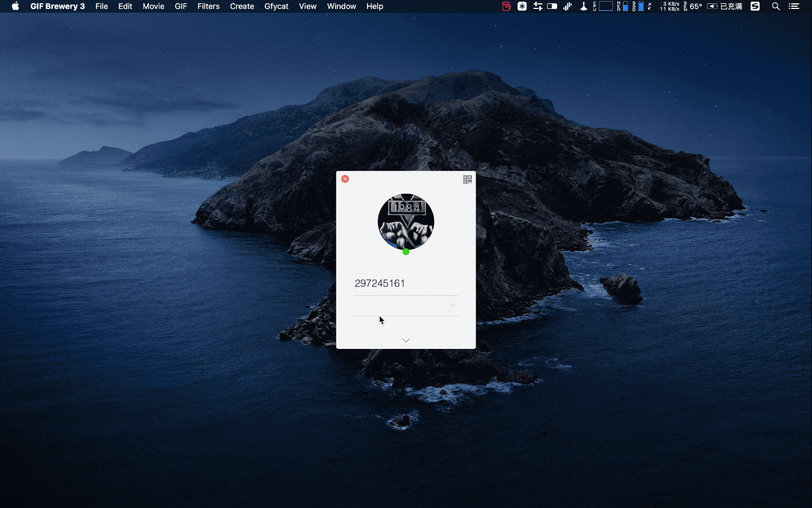812x508 pixels.
Task: Open Notification Center list icon
Action: [794, 6]
